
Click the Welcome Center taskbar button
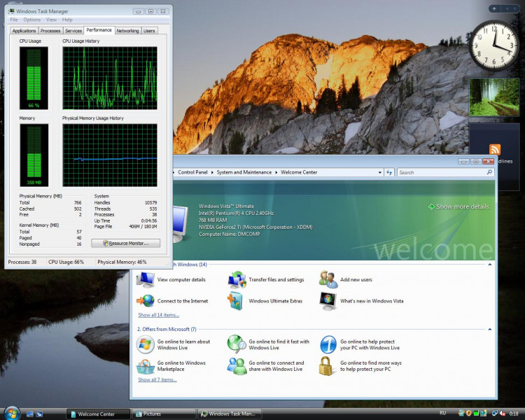coord(98,414)
